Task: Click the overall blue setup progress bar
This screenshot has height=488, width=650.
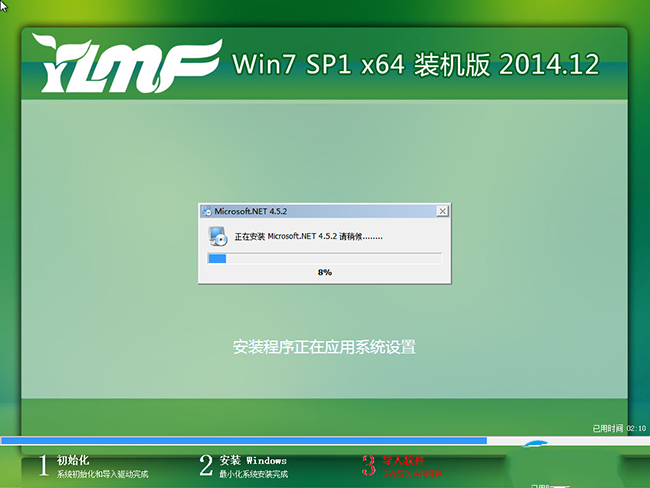Action: pyautogui.click(x=244, y=440)
